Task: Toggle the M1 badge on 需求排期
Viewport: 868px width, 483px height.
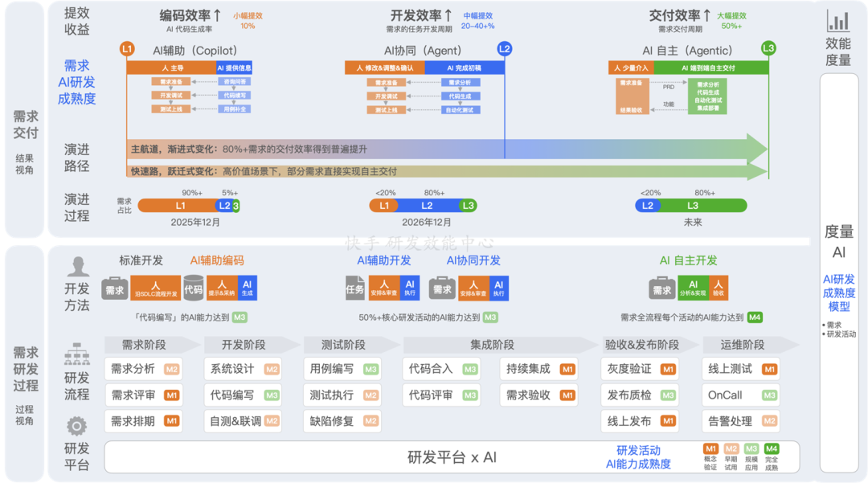Action: pos(171,421)
